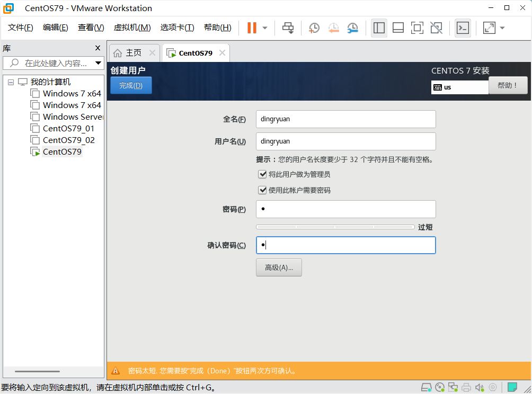Select the CentOS79_02 VM

(x=68, y=140)
